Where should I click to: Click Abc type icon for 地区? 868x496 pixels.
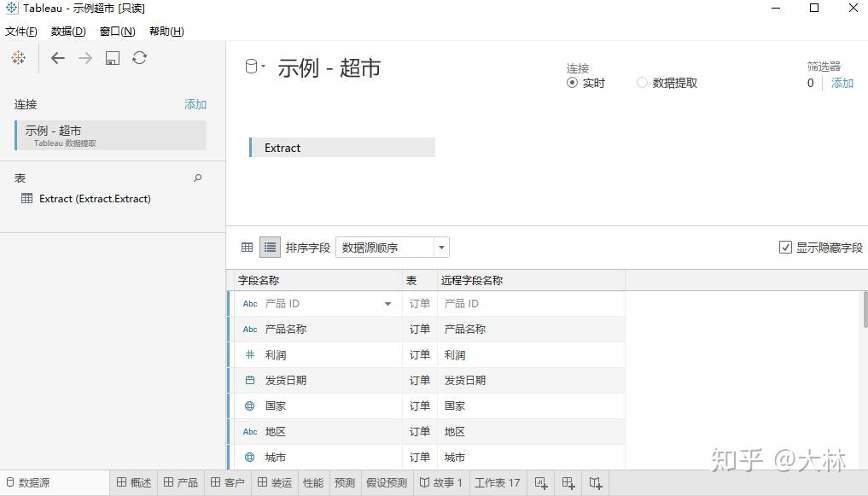250,432
